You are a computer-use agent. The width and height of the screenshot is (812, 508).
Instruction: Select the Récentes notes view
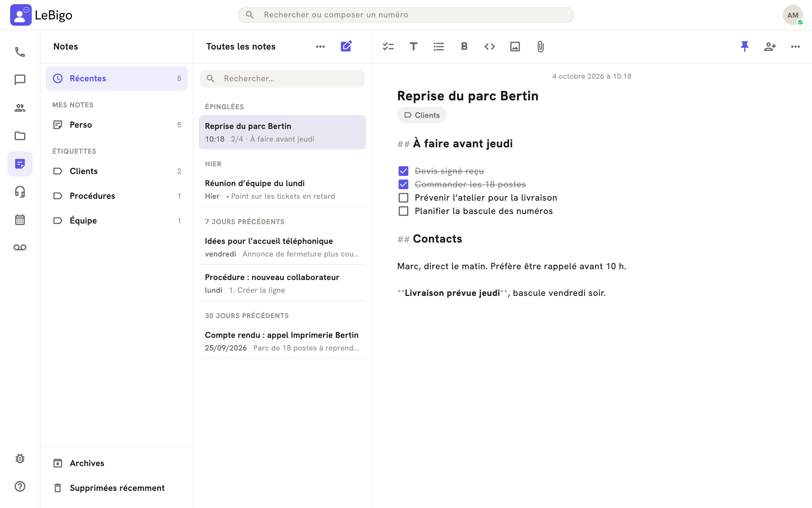[x=116, y=78]
